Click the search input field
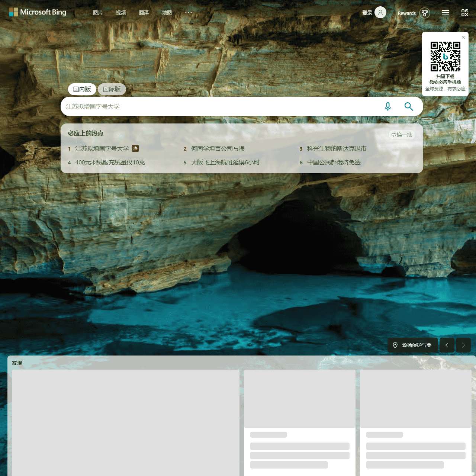This screenshot has width=476, height=476. point(219,107)
